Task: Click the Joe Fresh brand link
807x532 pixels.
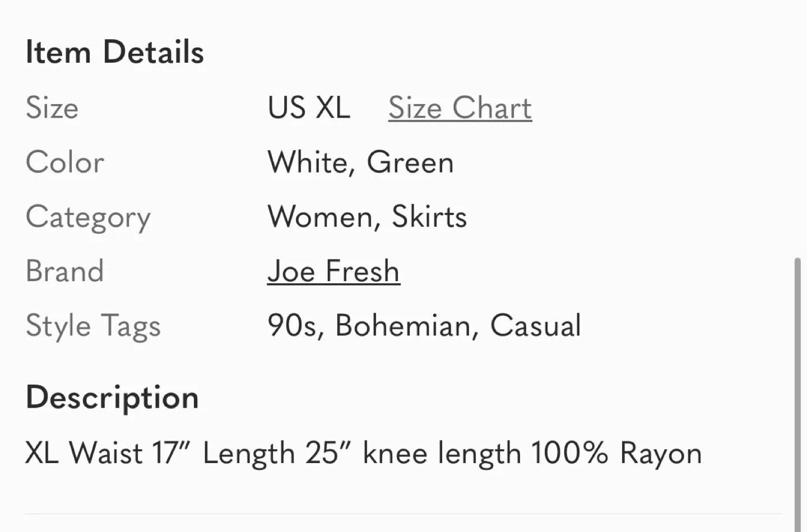Action: 334,271
